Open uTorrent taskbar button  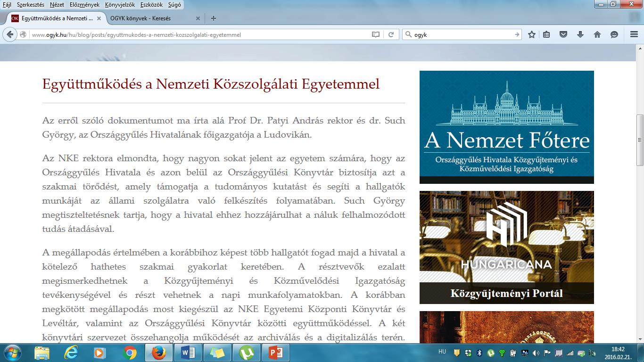(x=246, y=353)
